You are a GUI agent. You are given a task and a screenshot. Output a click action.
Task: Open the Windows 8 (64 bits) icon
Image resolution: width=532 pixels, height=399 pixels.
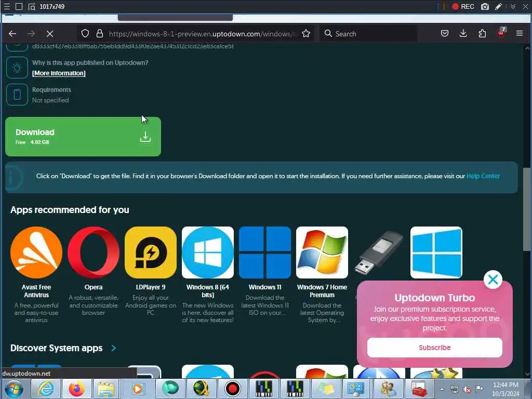pyautogui.click(x=208, y=252)
